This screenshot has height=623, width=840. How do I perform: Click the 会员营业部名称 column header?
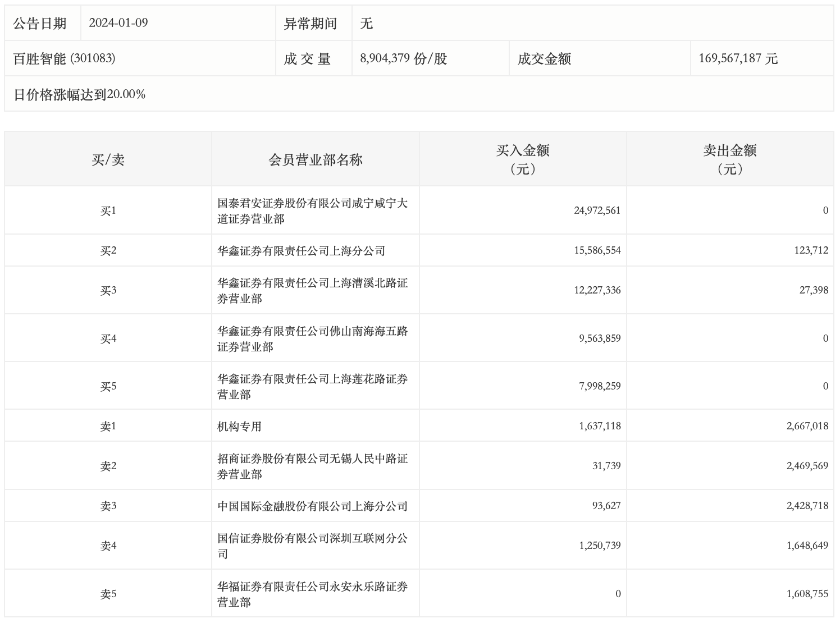315,160
